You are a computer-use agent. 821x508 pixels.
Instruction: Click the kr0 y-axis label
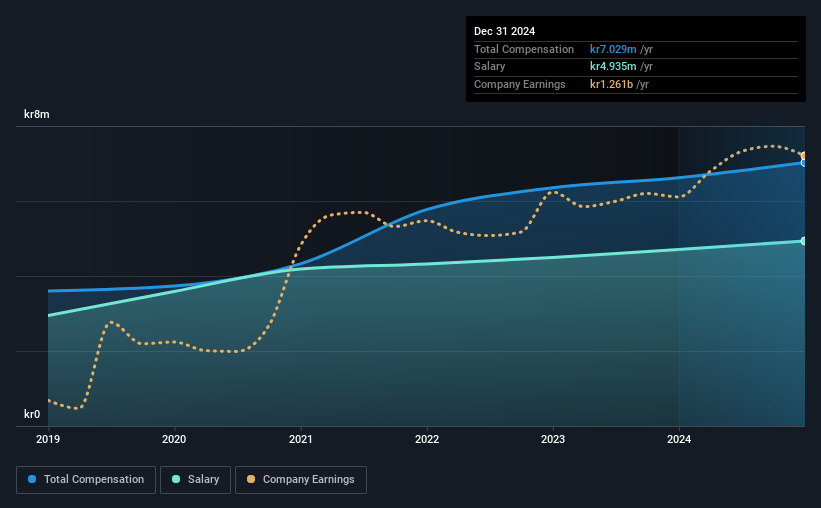pyautogui.click(x=32, y=414)
